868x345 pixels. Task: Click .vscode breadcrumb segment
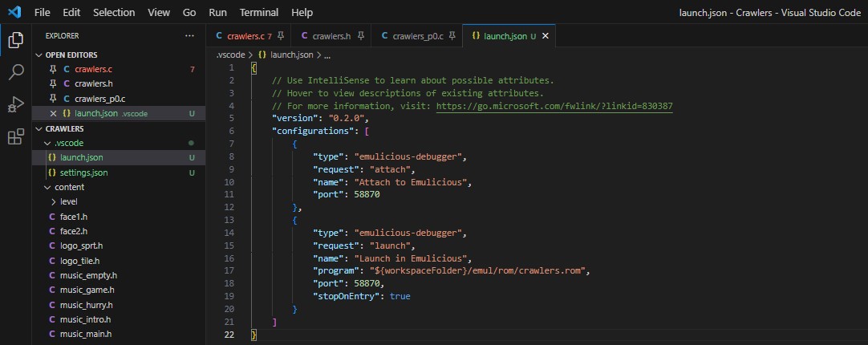pos(231,55)
